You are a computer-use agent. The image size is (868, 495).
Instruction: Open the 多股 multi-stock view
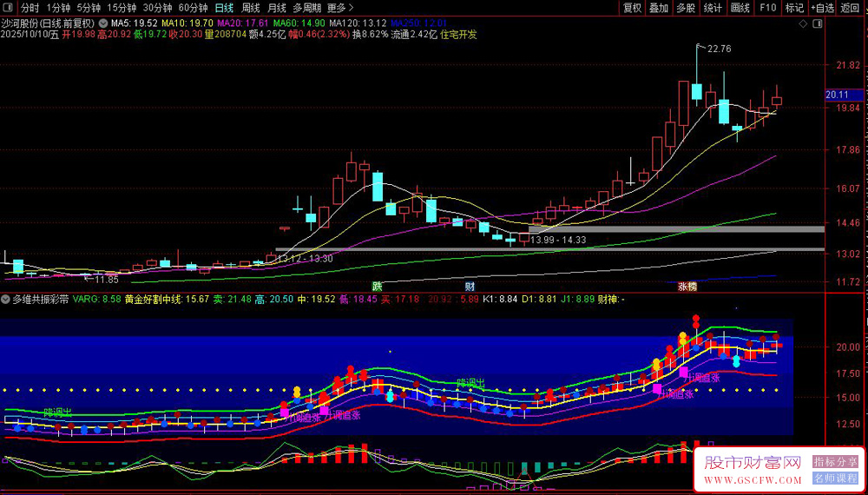click(686, 8)
